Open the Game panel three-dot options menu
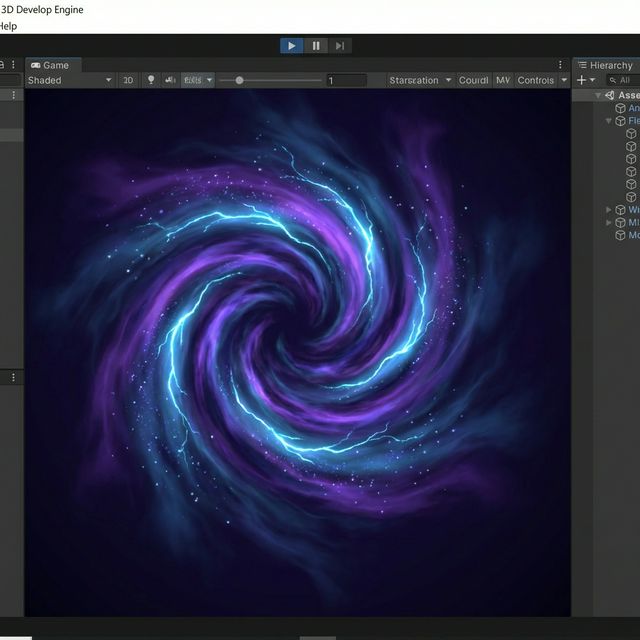The height and width of the screenshot is (640, 640). click(x=559, y=65)
